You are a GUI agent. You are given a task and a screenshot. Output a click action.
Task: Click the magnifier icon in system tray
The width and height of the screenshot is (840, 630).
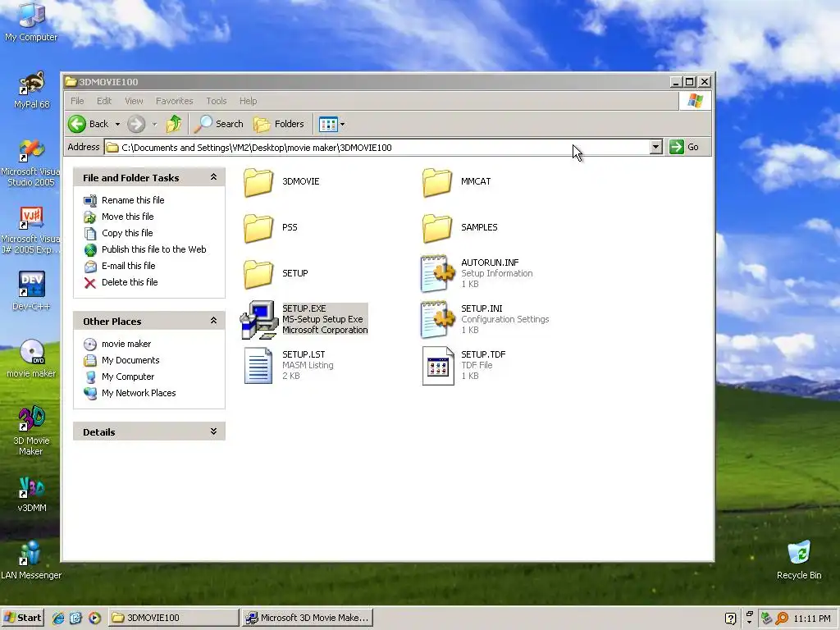782,619
